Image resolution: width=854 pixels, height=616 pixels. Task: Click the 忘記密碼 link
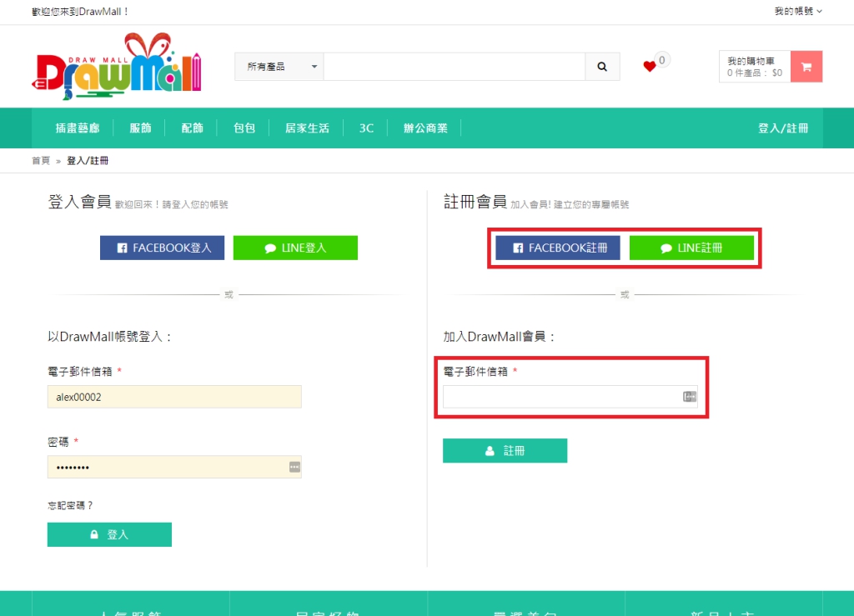[x=70, y=505]
